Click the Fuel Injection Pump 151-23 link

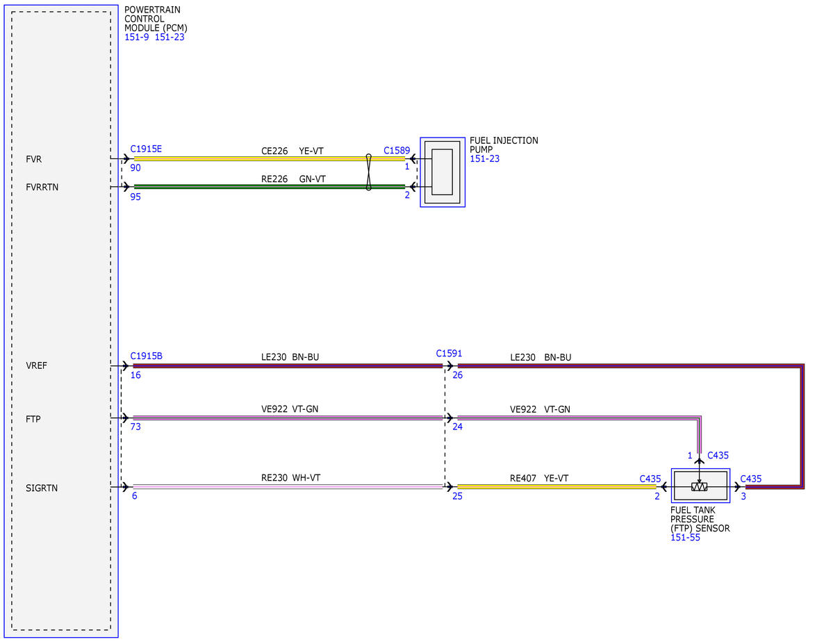[484, 159]
